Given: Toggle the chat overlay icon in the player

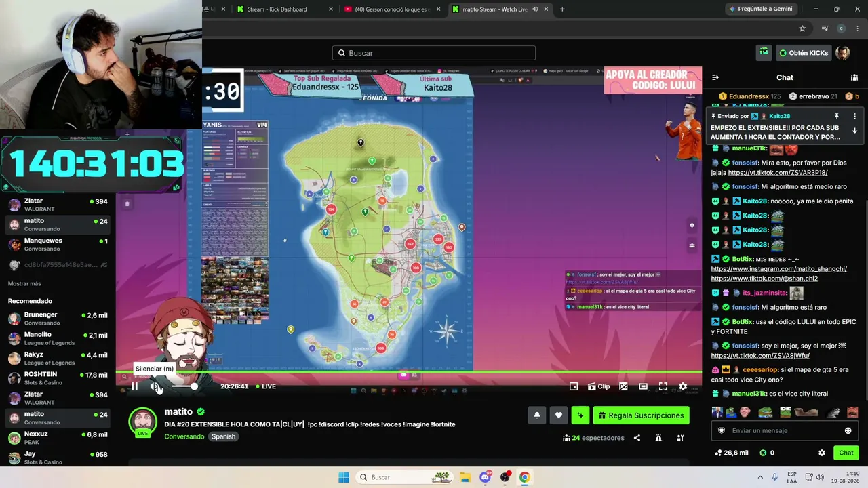Looking at the screenshot, I should click(623, 386).
